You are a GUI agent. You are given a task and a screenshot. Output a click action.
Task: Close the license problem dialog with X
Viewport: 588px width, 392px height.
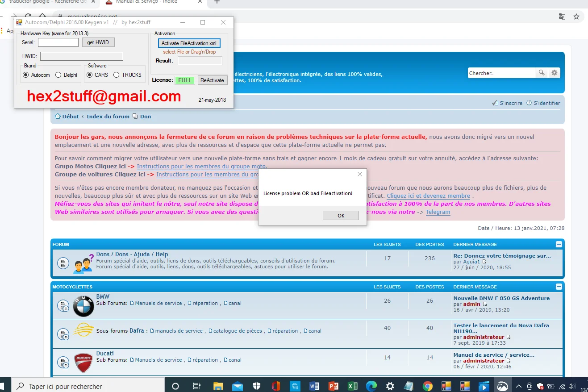pyautogui.click(x=360, y=174)
